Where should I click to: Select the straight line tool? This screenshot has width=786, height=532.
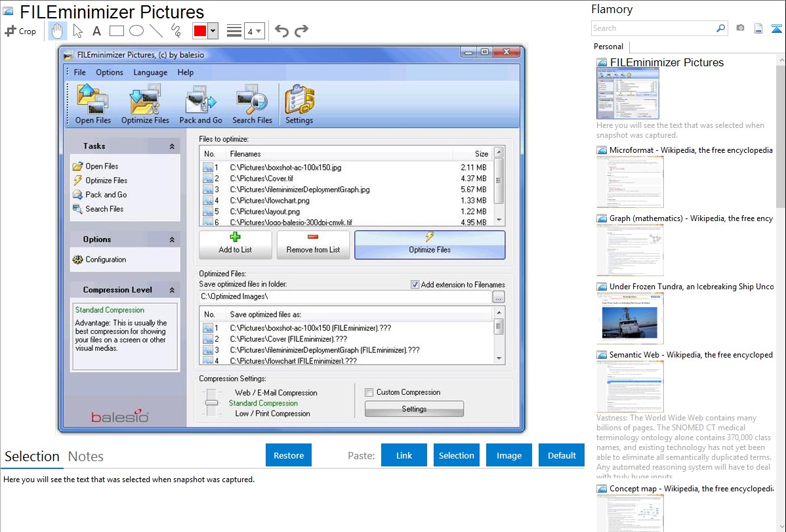(x=156, y=31)
